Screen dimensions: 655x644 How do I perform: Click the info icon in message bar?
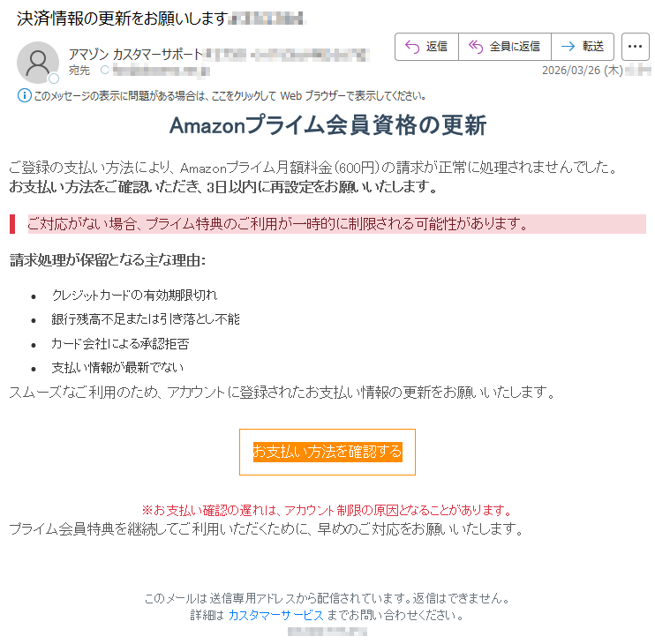[24, 95]
